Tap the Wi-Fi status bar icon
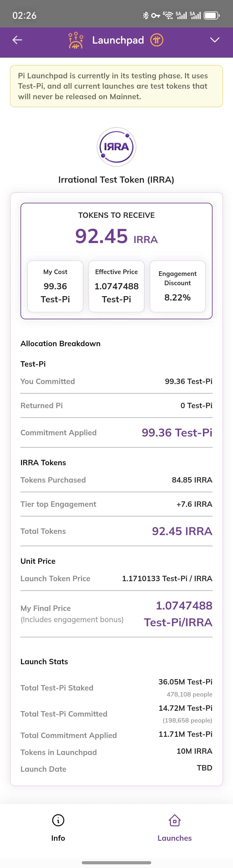This screenshot has width=233, height=868. pyautogui.click(x=168, y=15)
